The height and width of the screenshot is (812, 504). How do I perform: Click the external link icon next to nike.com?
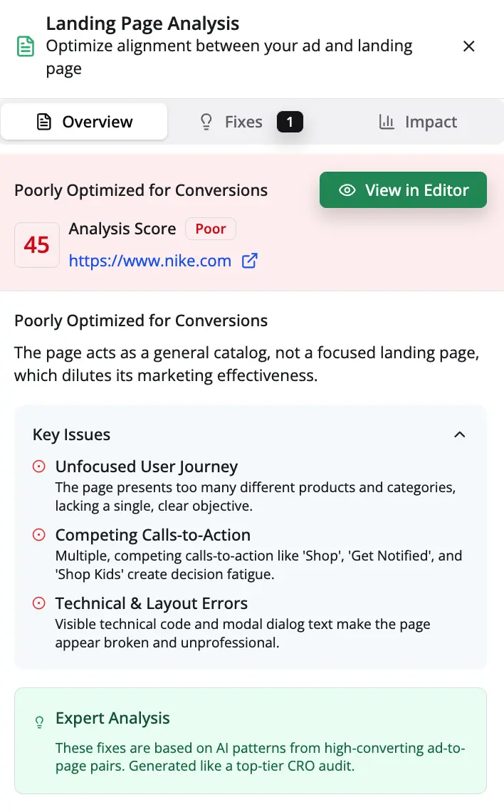tap(249, 261)
